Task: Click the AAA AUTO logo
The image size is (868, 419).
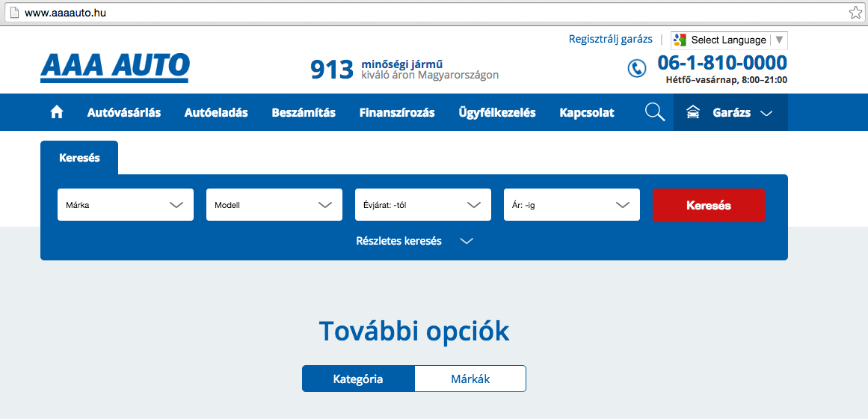Action: [114, 67]
